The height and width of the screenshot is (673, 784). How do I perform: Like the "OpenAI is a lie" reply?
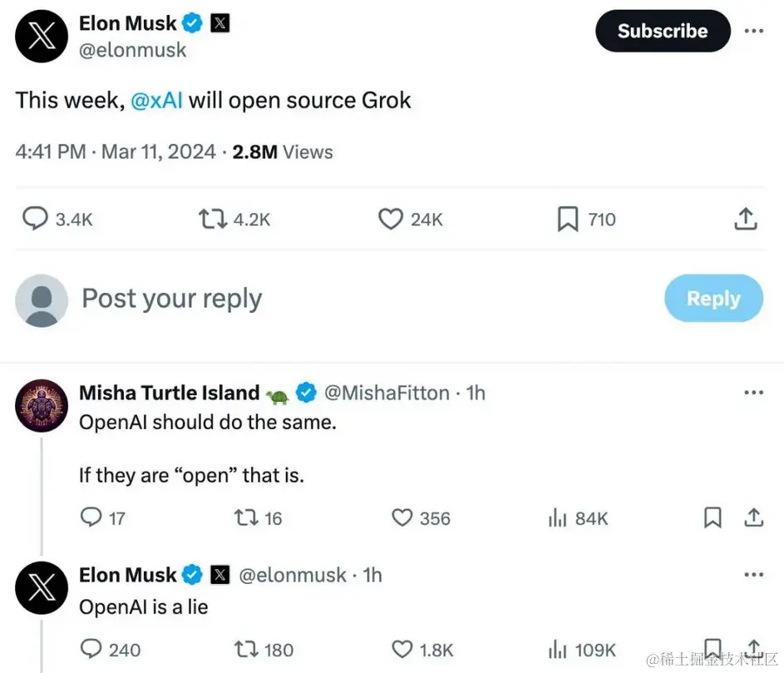click(402, 649)
